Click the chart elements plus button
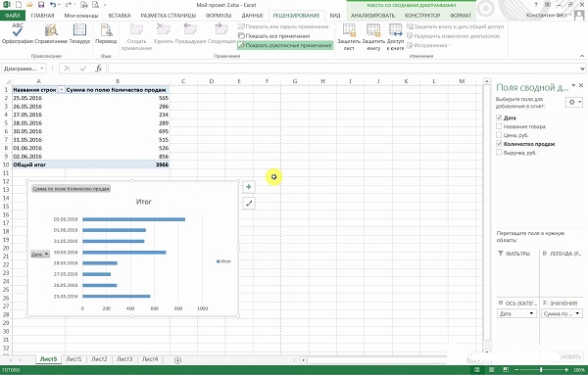588x375 pixels. pos(249,187)
